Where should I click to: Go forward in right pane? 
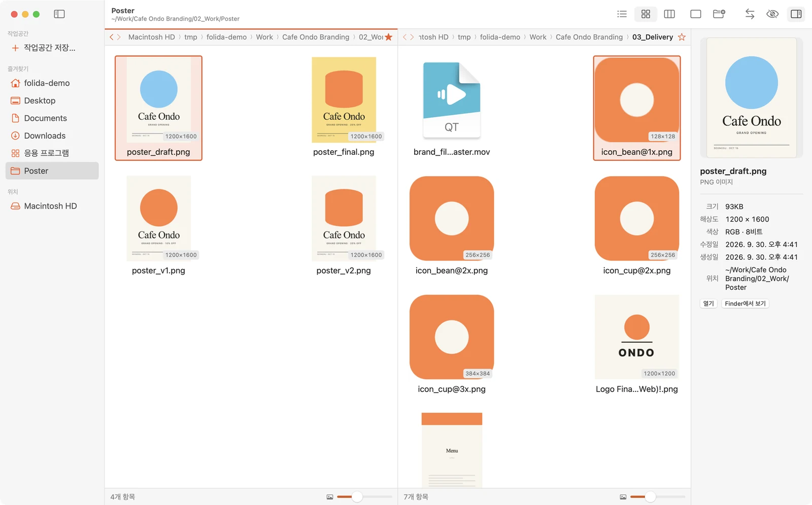(x=412, y=37)
